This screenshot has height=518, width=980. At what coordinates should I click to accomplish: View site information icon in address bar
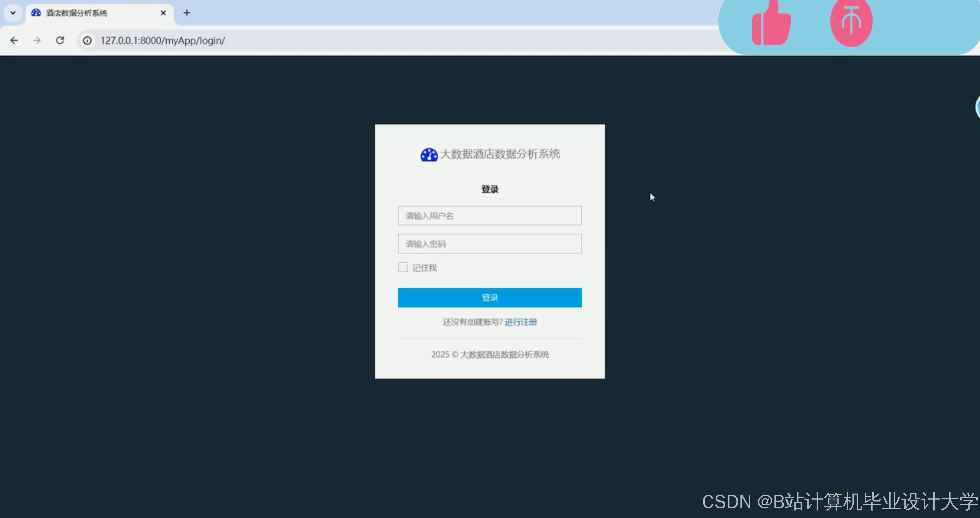(x=87, y=40)
